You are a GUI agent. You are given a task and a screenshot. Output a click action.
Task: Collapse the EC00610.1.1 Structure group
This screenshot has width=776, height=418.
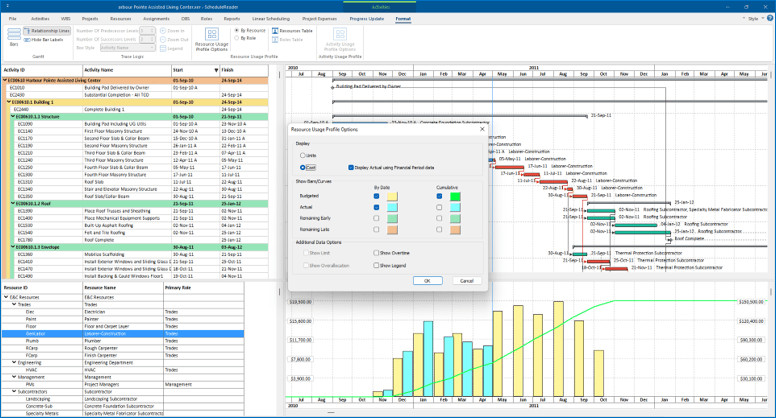(x=13, y=117)
